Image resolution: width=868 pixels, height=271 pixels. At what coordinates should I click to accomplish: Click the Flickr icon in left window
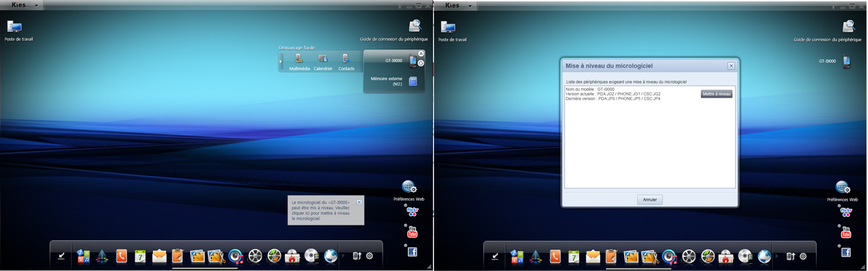[412, 211]
